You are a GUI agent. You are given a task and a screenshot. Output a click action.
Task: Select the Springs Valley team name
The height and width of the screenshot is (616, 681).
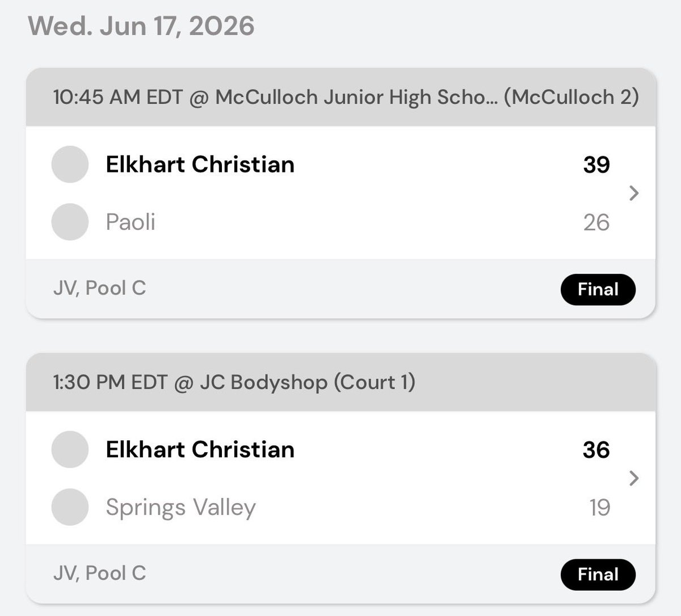pyautogui.click(x=180, y=508)
